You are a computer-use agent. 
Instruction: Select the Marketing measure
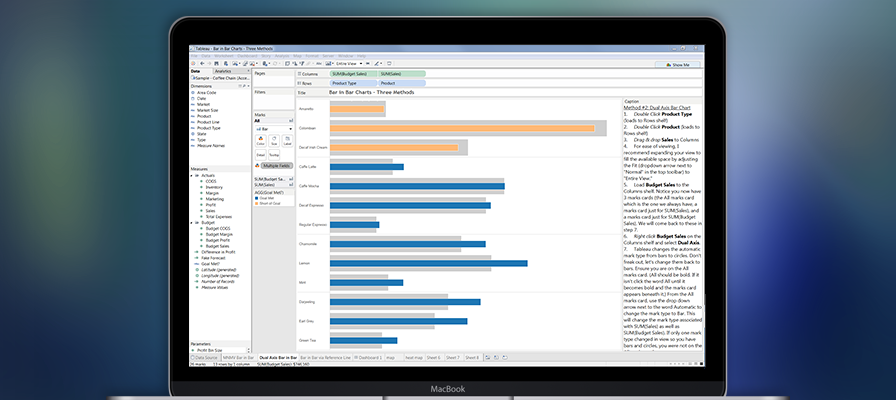[x=215, y=199]
